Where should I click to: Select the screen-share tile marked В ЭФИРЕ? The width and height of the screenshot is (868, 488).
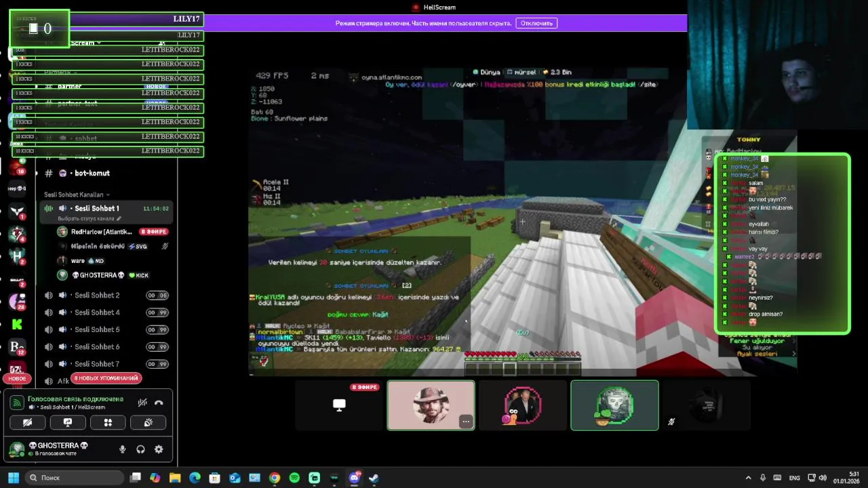tap(339, 405)
